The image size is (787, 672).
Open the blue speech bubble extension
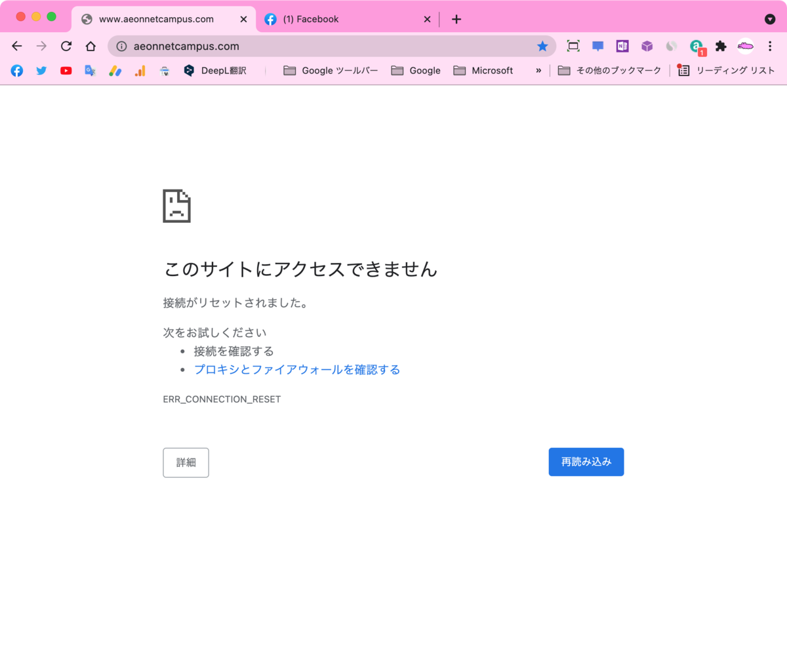[597, 46]
